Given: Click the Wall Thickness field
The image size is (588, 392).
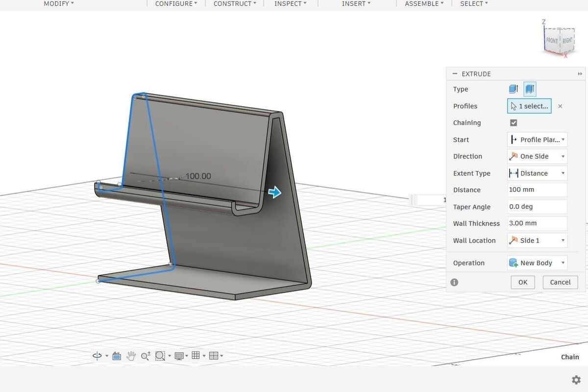Looking at the screenshot, I should tap(538, 223).
